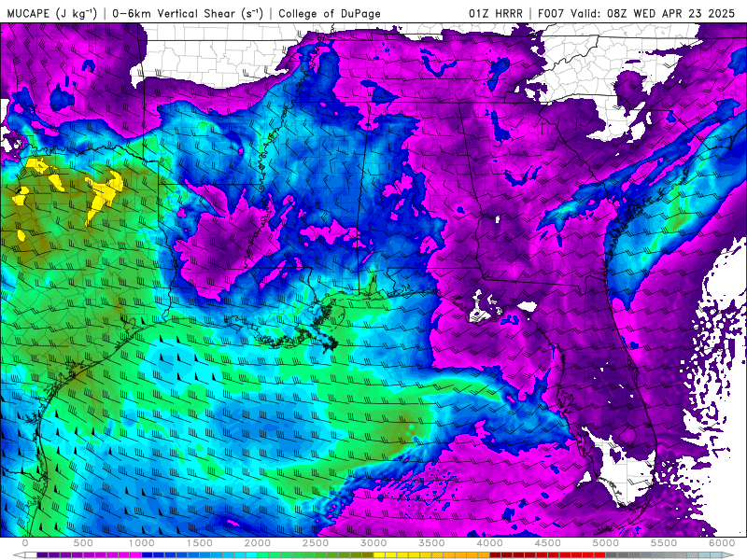Click the 5500 label on the color scale
The width and height of the screenshot is (747, 560).
[x=664, y=543]
